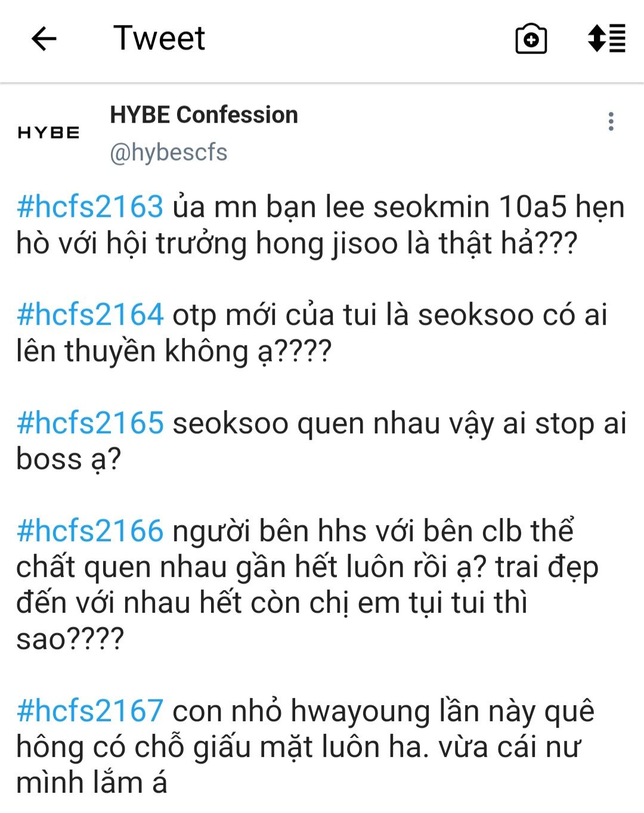Open hashtag #hcfs2167
Screen dimensions: 644x813
tap(90, 711)
